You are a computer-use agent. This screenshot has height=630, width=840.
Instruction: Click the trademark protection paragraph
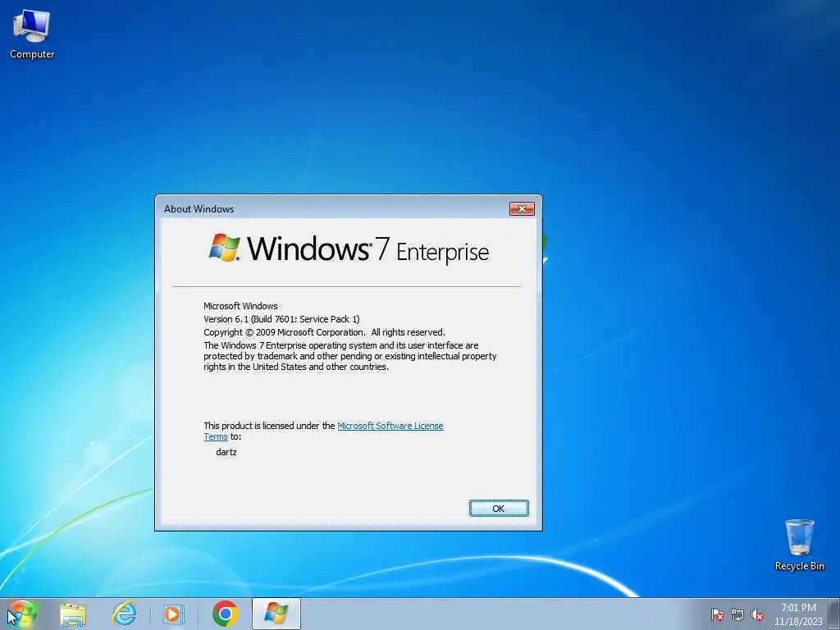[x=349, y=356]
